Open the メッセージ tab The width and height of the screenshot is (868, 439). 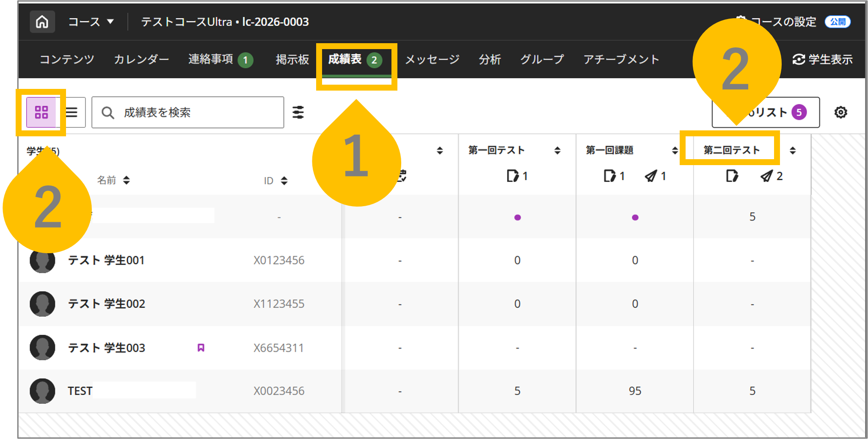[432, 59]
